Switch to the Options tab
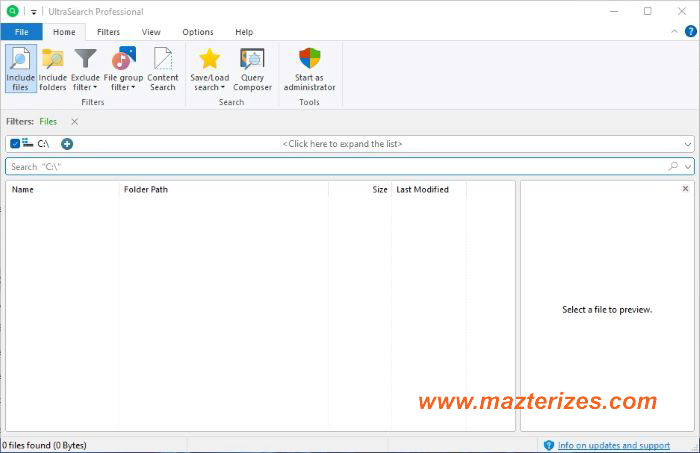This screenshot has height=453, width=700. 198,32
